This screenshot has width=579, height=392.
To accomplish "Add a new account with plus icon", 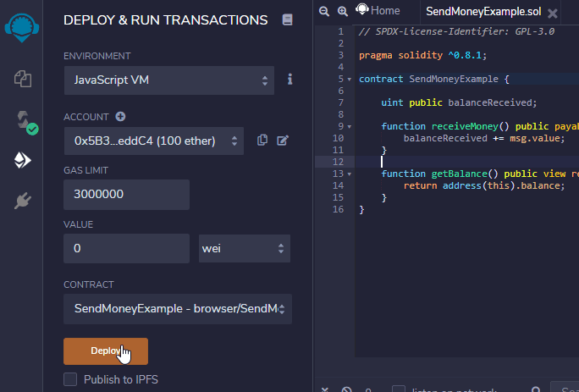I will (120, 117).
